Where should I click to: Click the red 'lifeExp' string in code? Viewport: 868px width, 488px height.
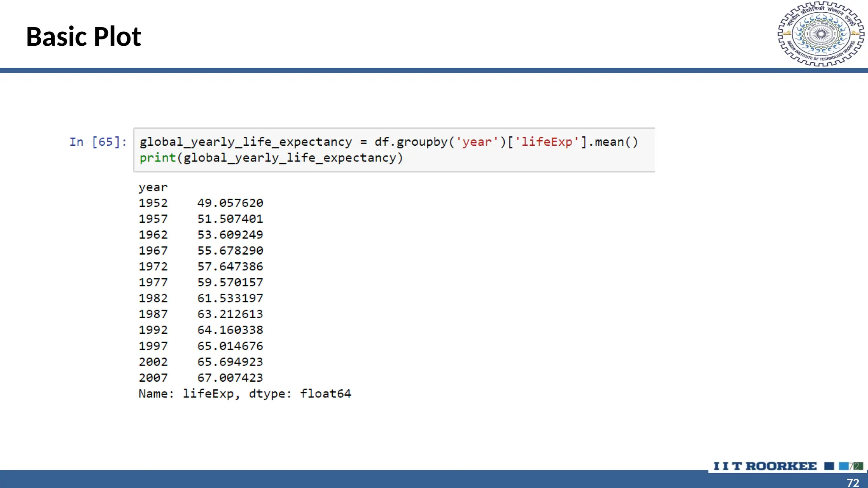click(547, 142)
